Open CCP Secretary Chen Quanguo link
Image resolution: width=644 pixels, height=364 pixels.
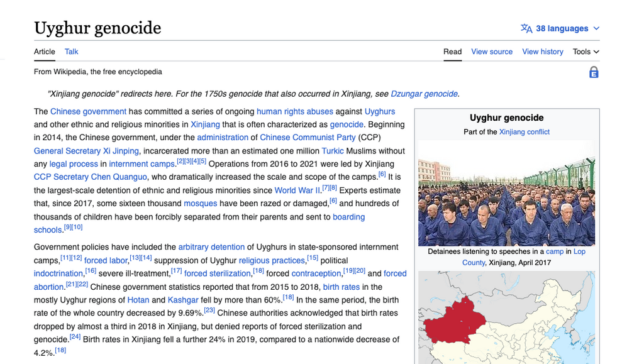click(90, 177)
